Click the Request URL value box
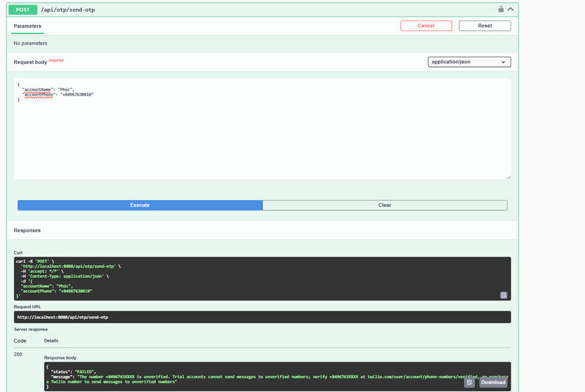Screen dimensions: 585x392 (x=262, y=317)
